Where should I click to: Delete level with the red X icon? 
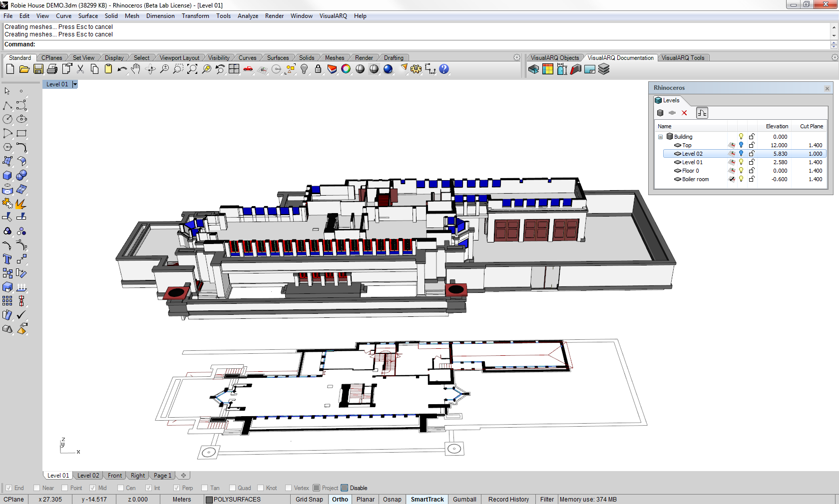[x=684, y=113]
